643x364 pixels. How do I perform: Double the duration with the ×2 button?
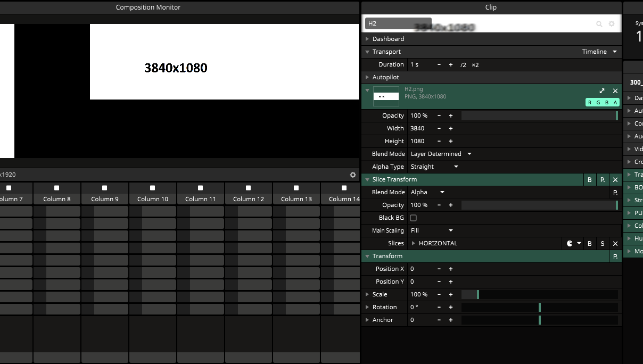tap(475, 65)
